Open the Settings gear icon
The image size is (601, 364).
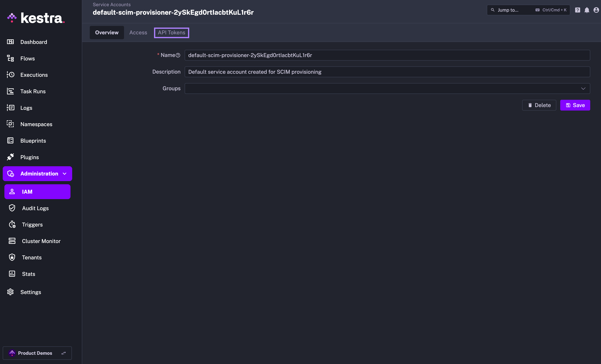pyautogui.click(x=10, y=292)
